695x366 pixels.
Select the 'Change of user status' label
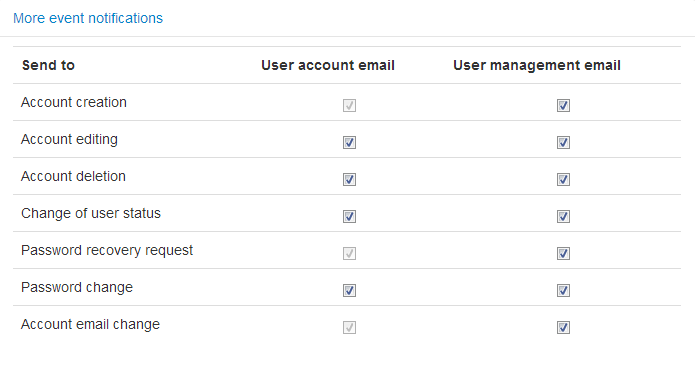click(91, 213)
